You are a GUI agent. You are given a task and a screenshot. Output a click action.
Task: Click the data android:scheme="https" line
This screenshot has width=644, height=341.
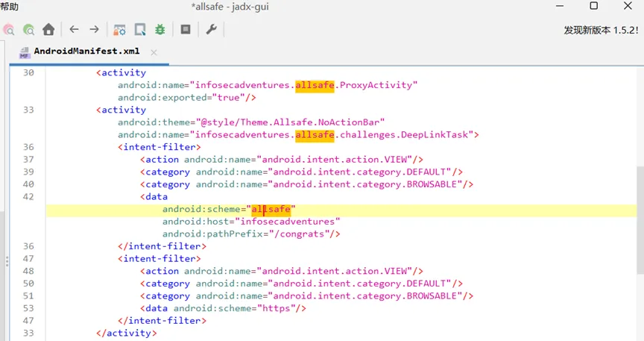tap(223, 308)
